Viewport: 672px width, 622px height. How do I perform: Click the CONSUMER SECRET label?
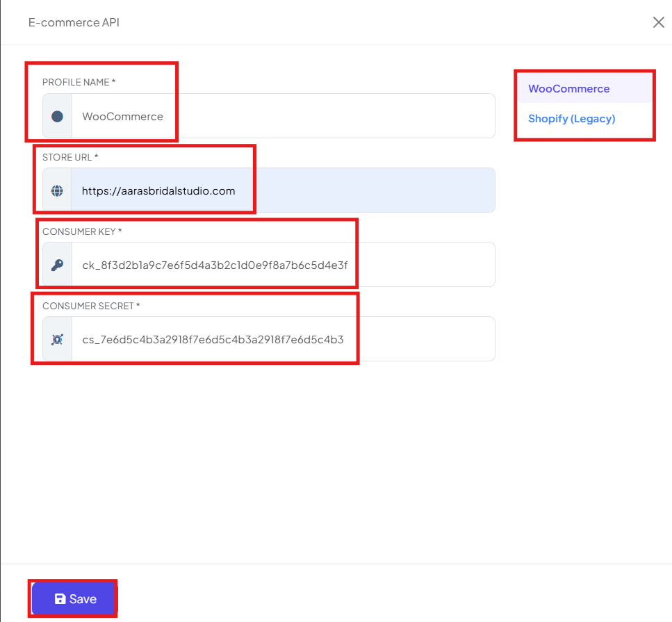91,306
